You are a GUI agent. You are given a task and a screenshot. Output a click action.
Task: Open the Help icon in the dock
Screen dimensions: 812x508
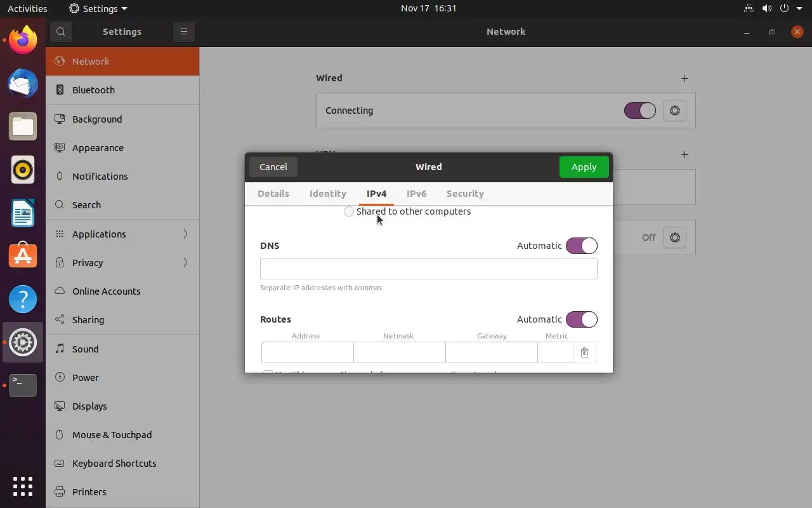coord(23,299)
